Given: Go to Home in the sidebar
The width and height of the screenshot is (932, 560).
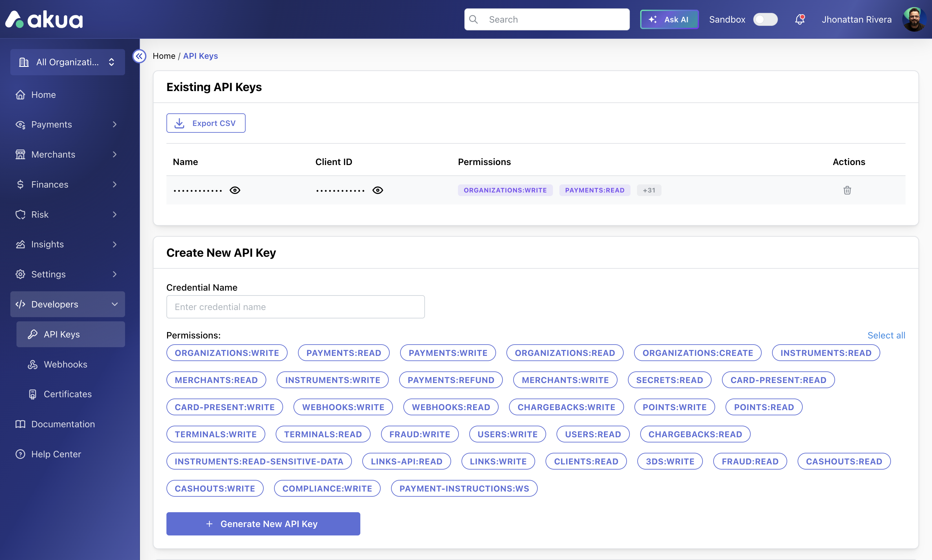Looking at the screenshot, I should pyautogui.click(x=68, y=95).
